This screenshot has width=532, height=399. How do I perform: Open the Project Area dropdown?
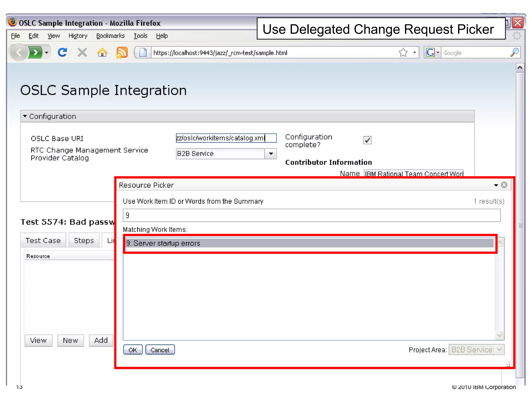tap(476, 350)
